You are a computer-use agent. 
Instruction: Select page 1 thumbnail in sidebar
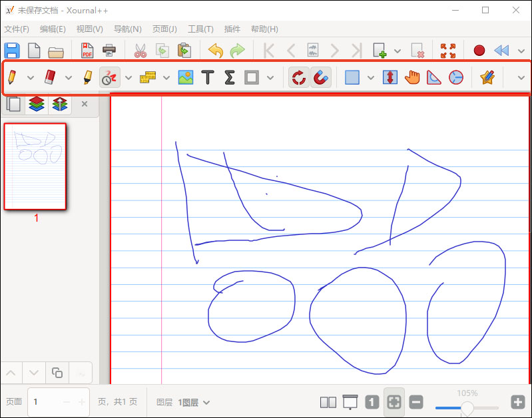pos(35,166)
